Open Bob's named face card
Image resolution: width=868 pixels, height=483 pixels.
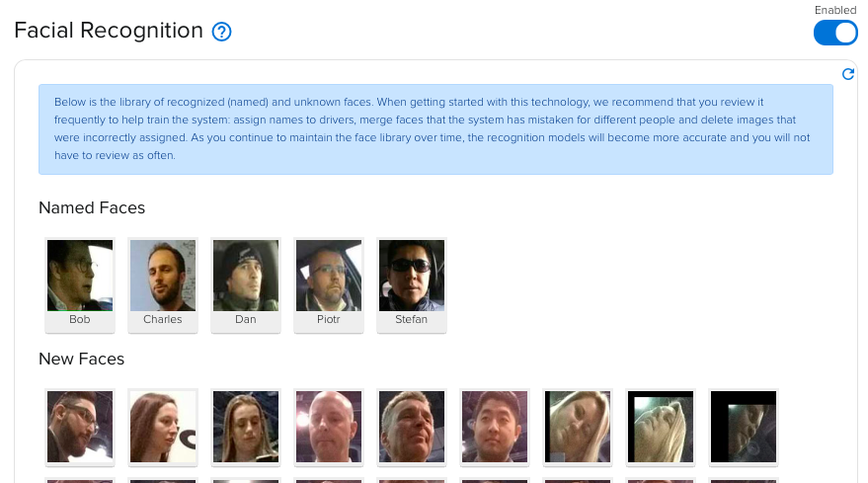80,284
